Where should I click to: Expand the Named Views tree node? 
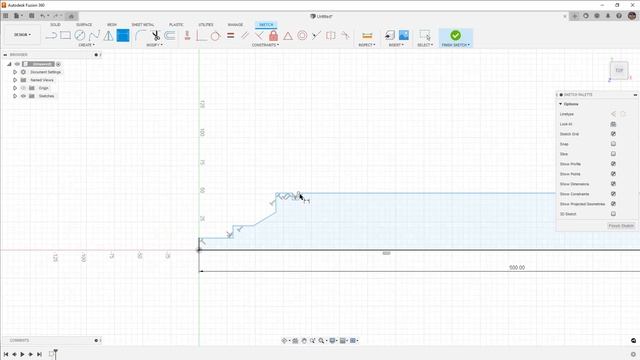pos(15,80)
